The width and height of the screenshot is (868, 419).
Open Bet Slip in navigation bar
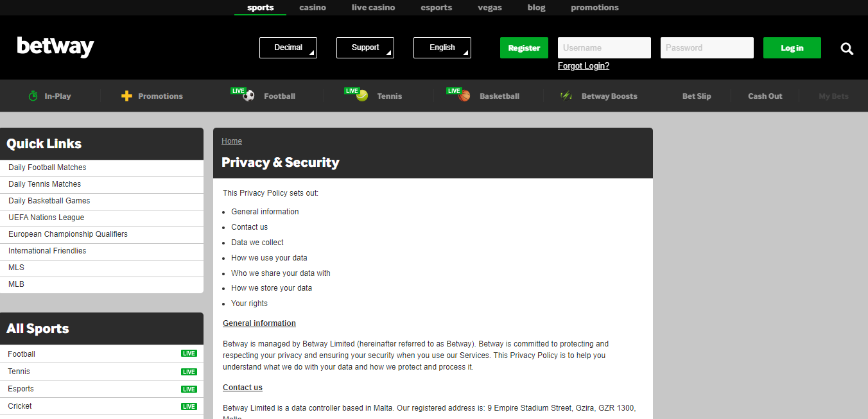[697, 96]
